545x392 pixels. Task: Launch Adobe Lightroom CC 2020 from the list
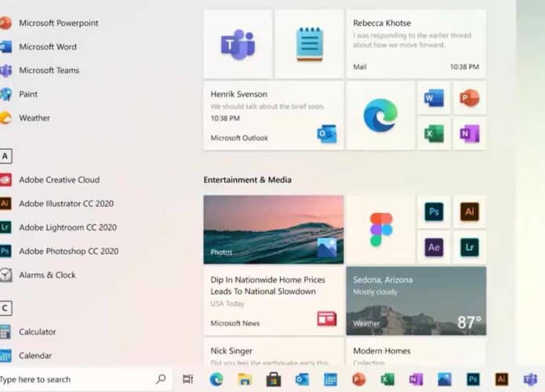pyautogui.click(x=58, y=227)
